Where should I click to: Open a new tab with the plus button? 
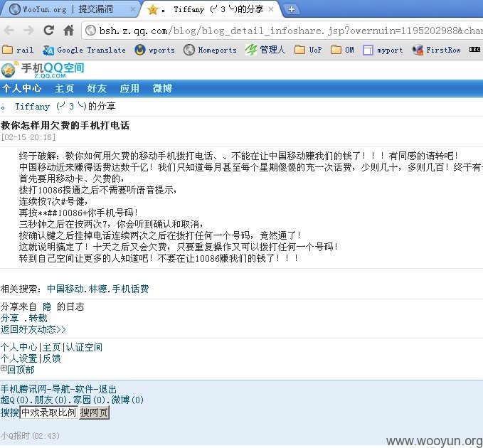pos(291,9)
